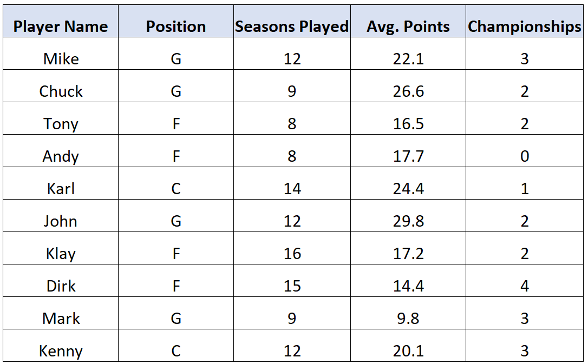This screenshot has width=588, height=364.
Task: Select Dirk's average points 14.4
Action: coord(408,281)
